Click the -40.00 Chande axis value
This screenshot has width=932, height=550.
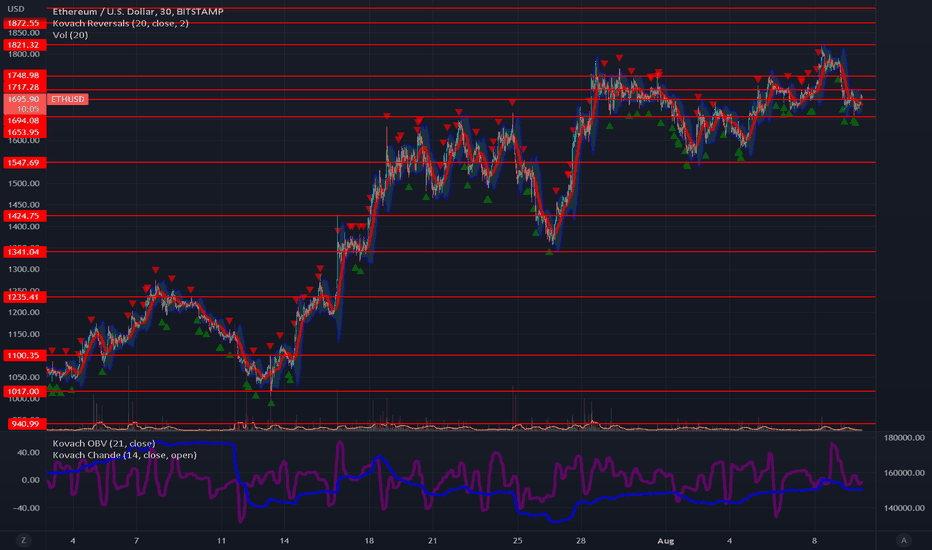[x=27, y=508]
